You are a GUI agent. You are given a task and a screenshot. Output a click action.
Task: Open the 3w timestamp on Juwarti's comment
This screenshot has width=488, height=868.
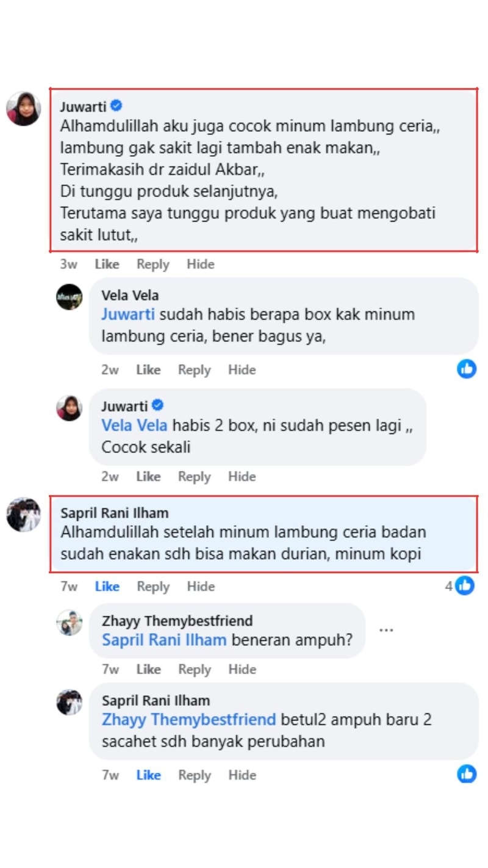click(68, 264)
